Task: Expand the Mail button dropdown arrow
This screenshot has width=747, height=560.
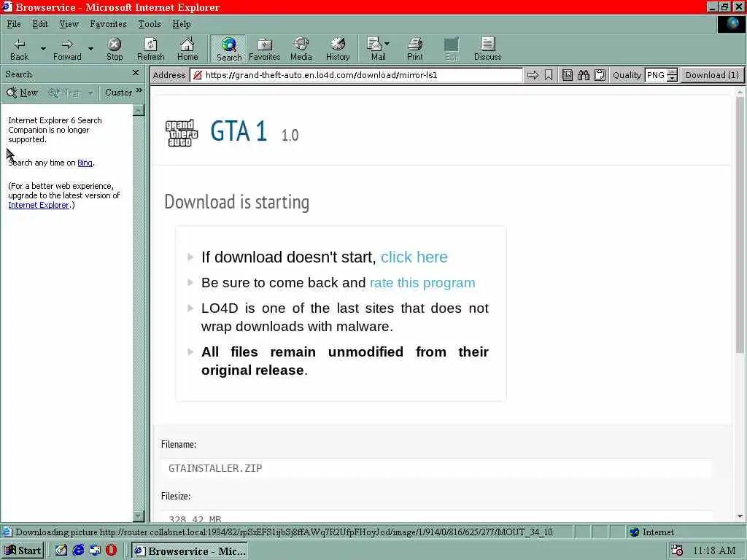Action: pos(387,44)
